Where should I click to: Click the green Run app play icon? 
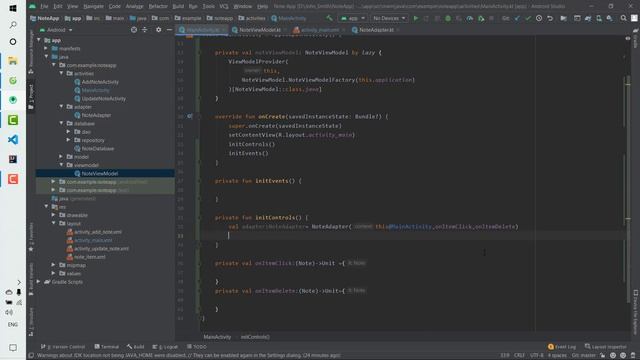416,18
